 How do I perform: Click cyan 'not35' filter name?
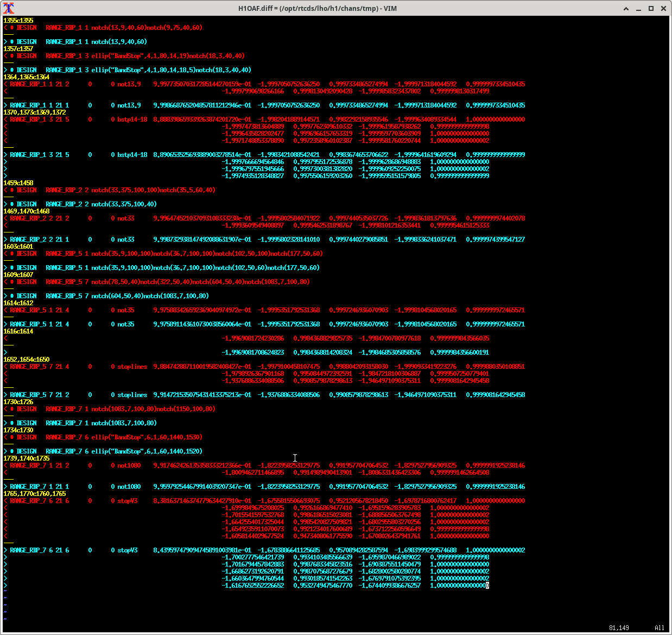(x=126, y=324)
